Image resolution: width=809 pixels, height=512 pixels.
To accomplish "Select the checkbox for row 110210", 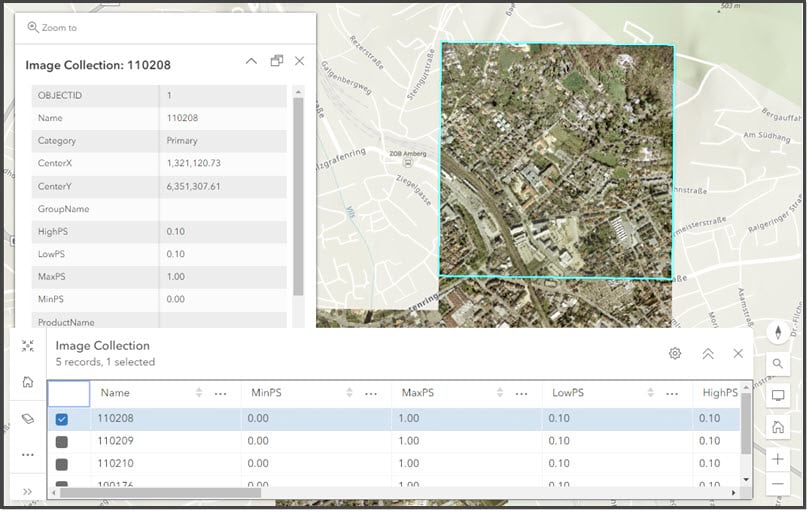I will tap(62, 464).
